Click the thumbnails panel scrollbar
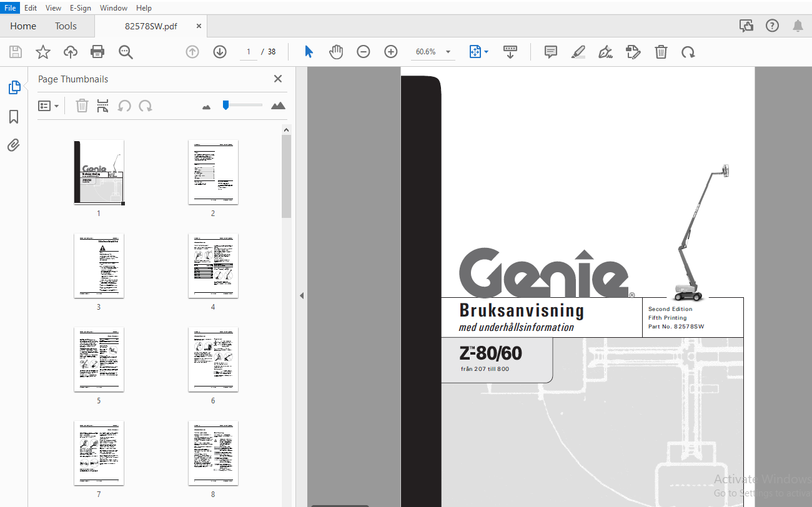The width and height of the screenshot is (812, 507). pos(287,176)
